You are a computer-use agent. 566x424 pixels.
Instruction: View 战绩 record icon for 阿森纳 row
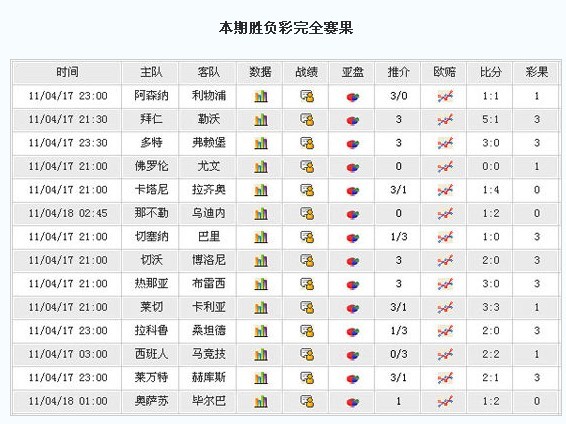click(x=307, y=96)
